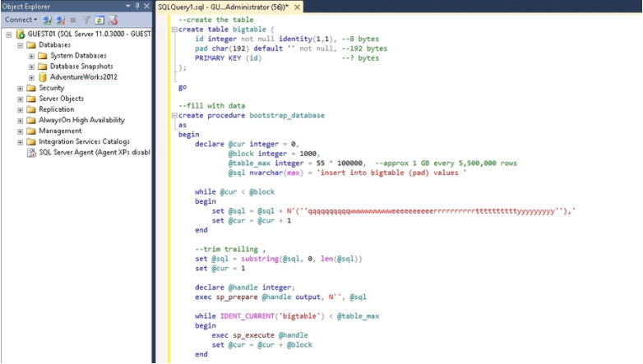Click the Refresh icon in Object Explorer
Viewport: 643px width, 364px height.
coord(99,20)
